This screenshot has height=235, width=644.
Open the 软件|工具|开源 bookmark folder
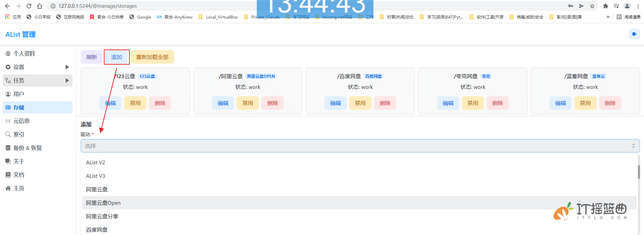click(x=486, y=17)
